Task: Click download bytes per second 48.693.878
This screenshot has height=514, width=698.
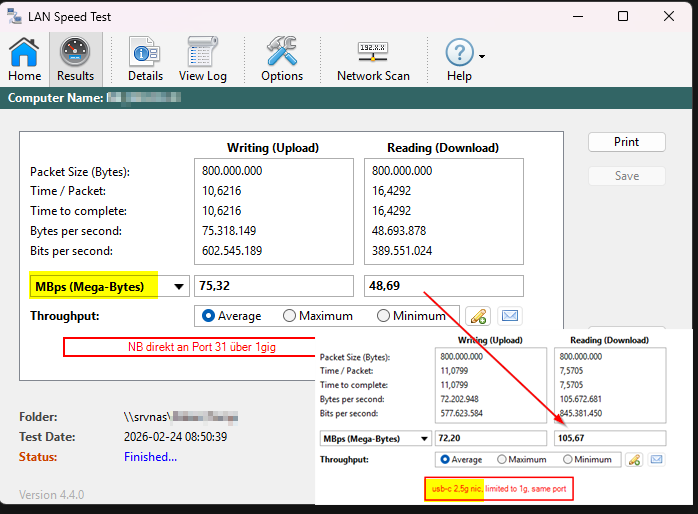Action: pyautogui.click(x=399, y=231)
